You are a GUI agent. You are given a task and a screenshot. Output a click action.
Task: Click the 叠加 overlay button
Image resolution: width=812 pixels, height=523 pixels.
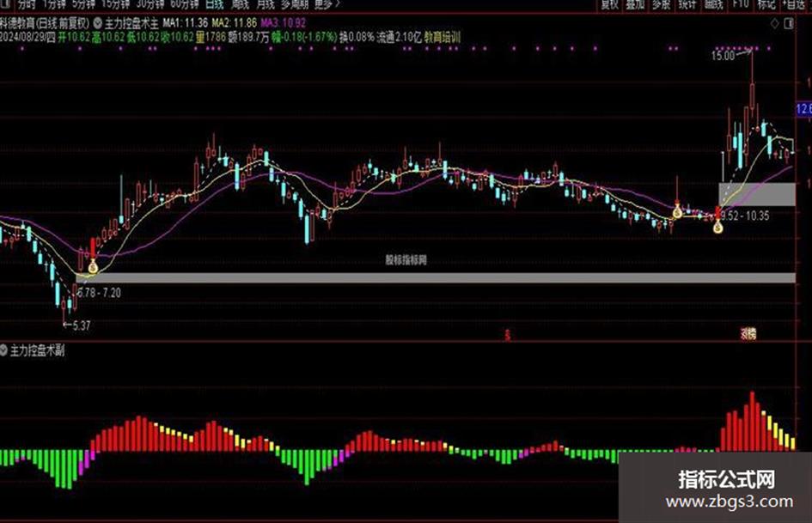click(635, 4)
